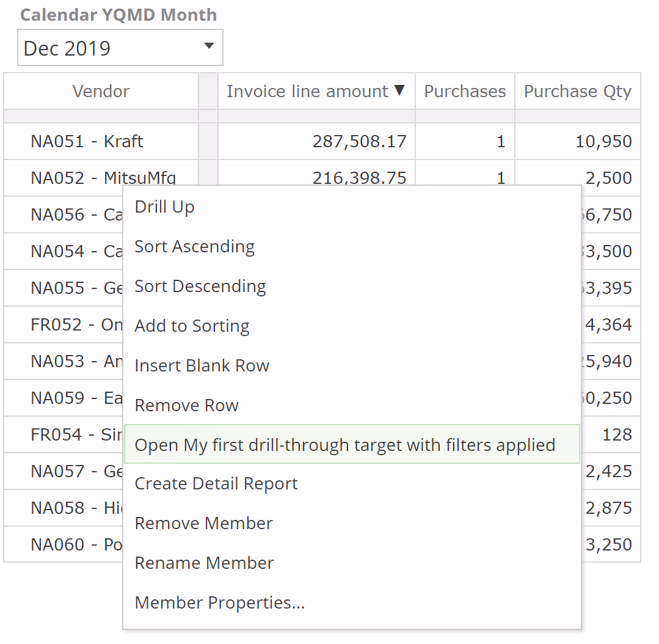Open Member Properties dialog
The height and width of the screenshot is (644, 659).
(x=219, y=603)
